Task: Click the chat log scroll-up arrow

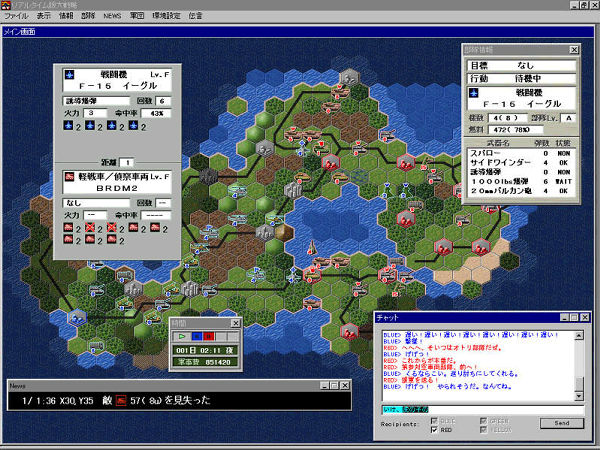Action: [579, 336]
